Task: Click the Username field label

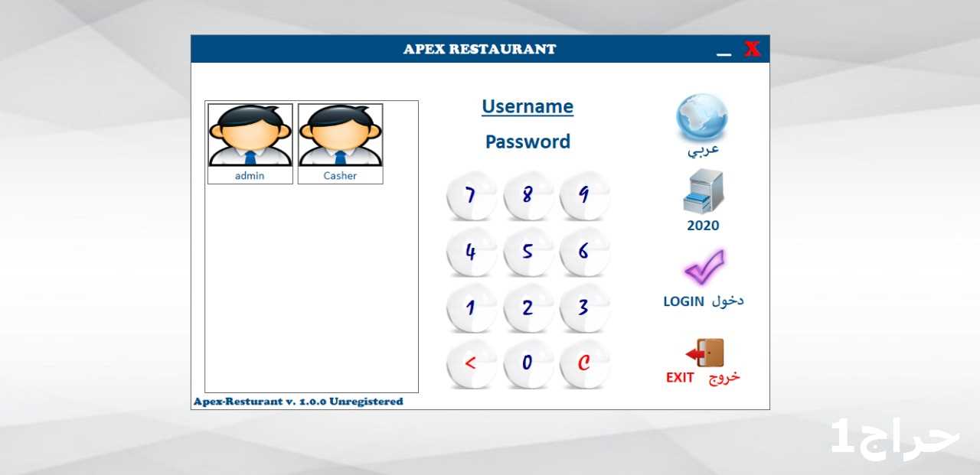Action: click(528, 106)
